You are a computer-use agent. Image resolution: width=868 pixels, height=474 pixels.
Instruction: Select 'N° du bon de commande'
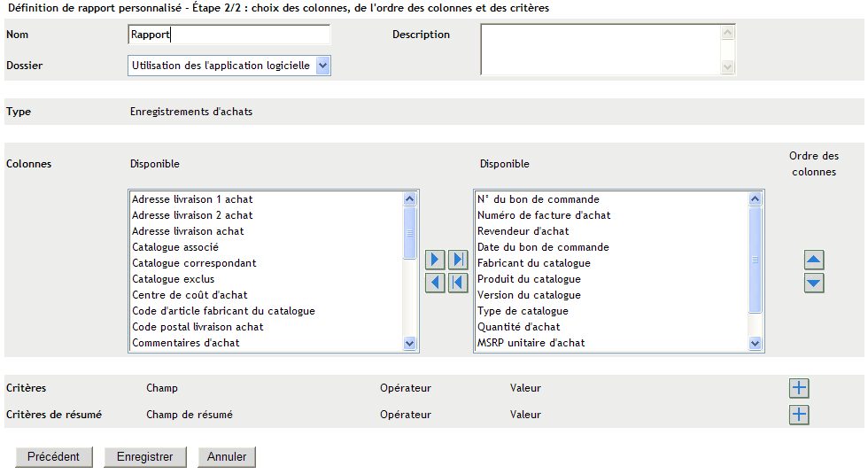[x=612, y=199]
